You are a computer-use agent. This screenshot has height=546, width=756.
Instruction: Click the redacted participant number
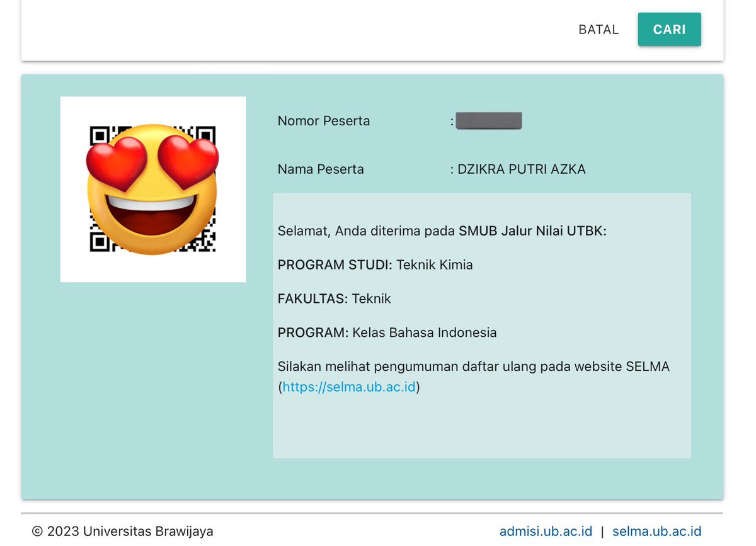click(x=489, y=121)
